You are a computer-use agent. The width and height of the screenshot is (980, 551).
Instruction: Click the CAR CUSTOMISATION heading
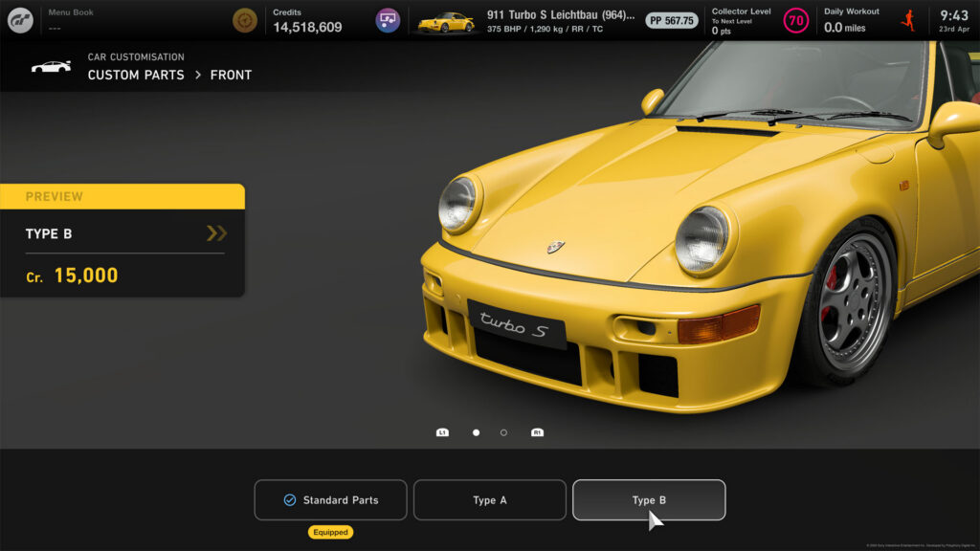pyautogui.click(x=136, y=56)
